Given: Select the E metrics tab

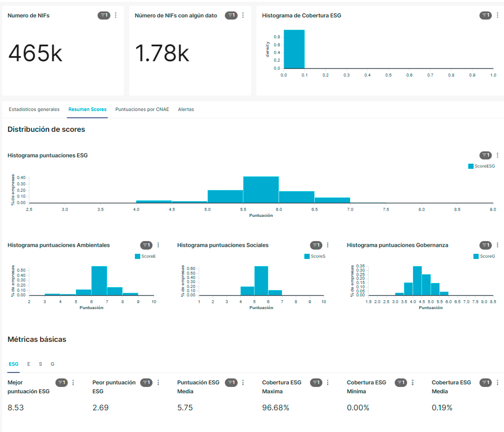Looking at the screenshot, I should (29, 364).
